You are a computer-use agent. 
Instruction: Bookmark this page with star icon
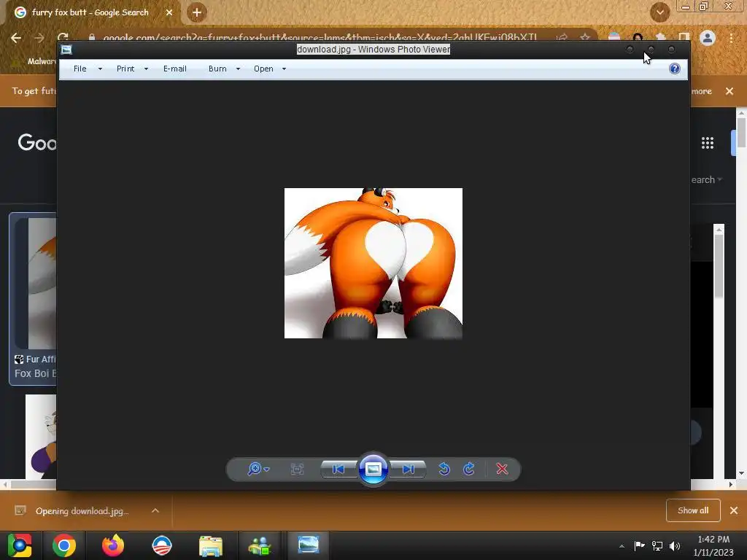tap(585, 37)
